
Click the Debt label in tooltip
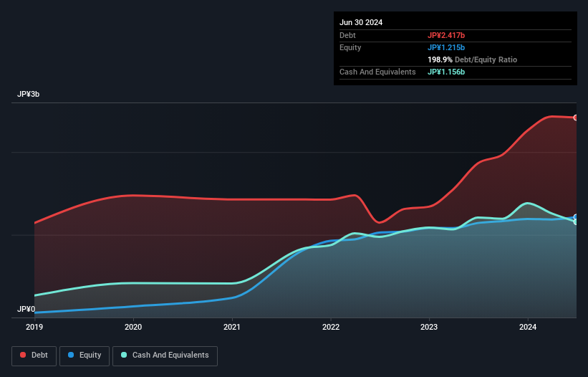347,35
